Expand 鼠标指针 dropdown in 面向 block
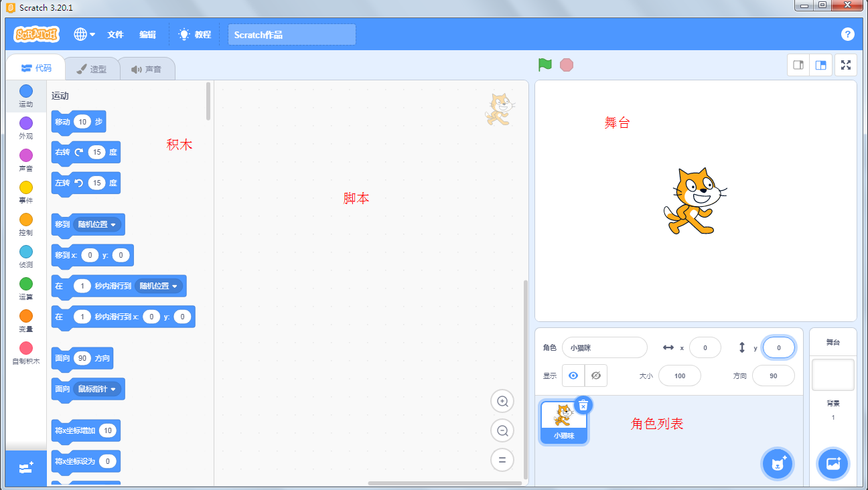The image size is (868, 490). pyautogui.click(x=98, y=389)
